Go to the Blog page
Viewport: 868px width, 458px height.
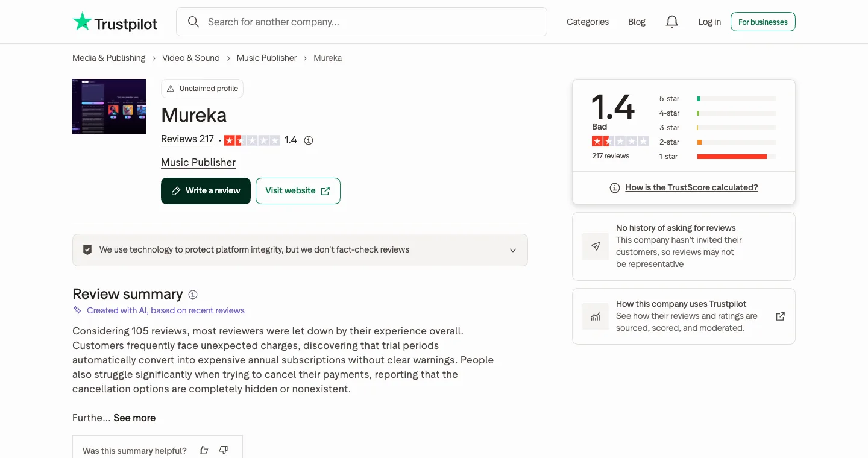pyautogui.click(x=637, y=22)
